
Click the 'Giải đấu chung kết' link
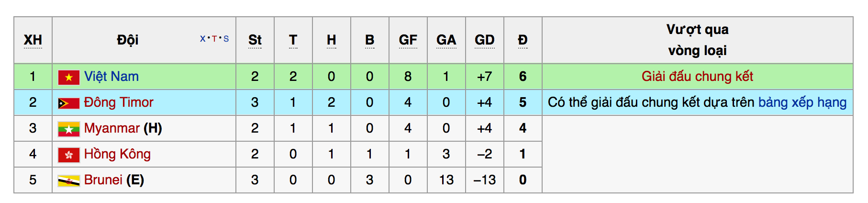coord(697,77)
